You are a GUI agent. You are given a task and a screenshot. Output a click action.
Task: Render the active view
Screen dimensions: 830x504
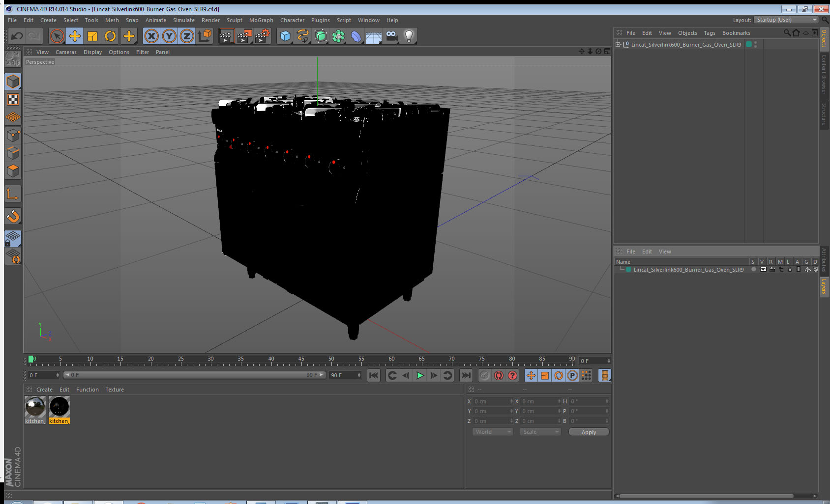[x=226, y=36]
